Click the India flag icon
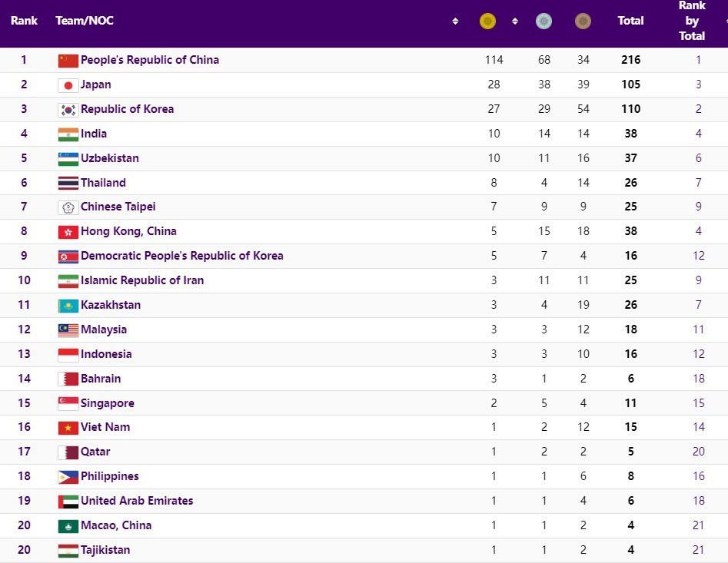 pyautogui.click(x=68, y=134)
